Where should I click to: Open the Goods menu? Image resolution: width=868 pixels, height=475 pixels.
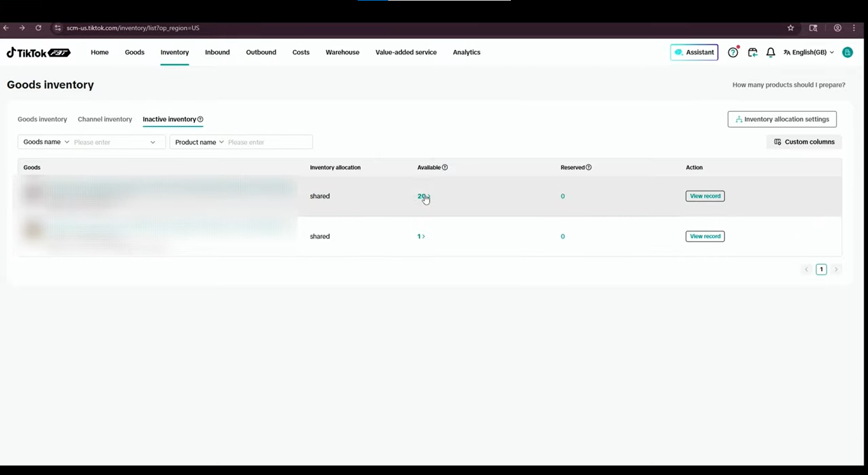click(135, 53)
